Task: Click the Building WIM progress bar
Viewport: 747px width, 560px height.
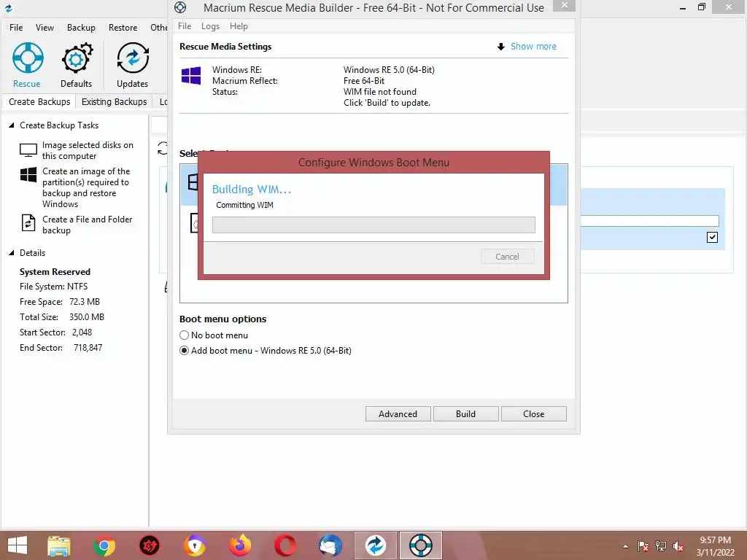Action: [x=373, y=225]
